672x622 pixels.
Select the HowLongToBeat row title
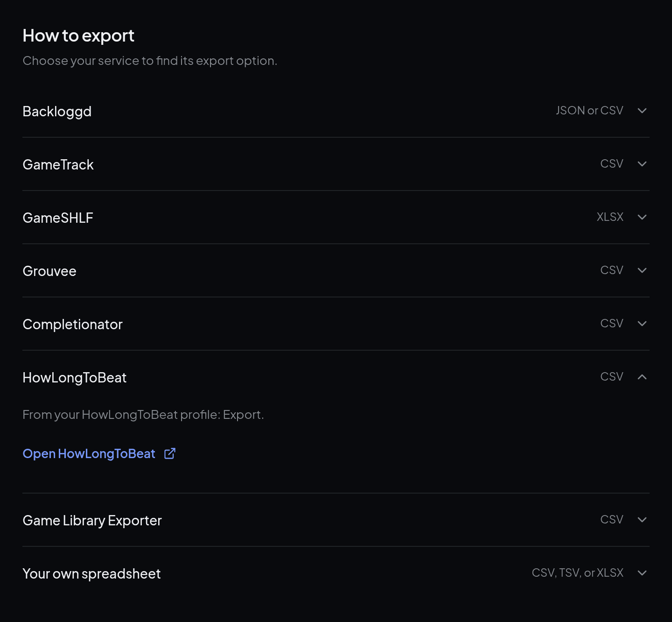[x=75, y=377]
